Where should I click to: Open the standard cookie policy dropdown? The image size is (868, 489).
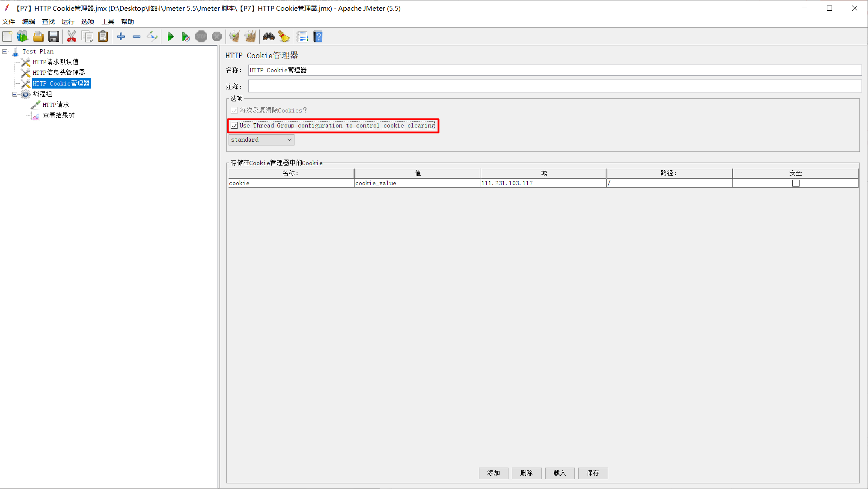click(261, 140)
